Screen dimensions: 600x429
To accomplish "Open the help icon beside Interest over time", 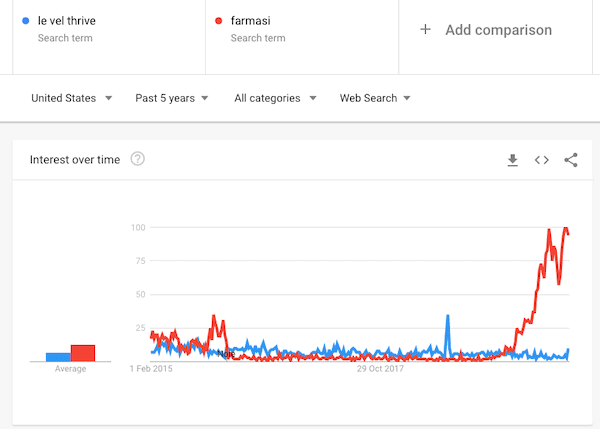I will 137,159.
